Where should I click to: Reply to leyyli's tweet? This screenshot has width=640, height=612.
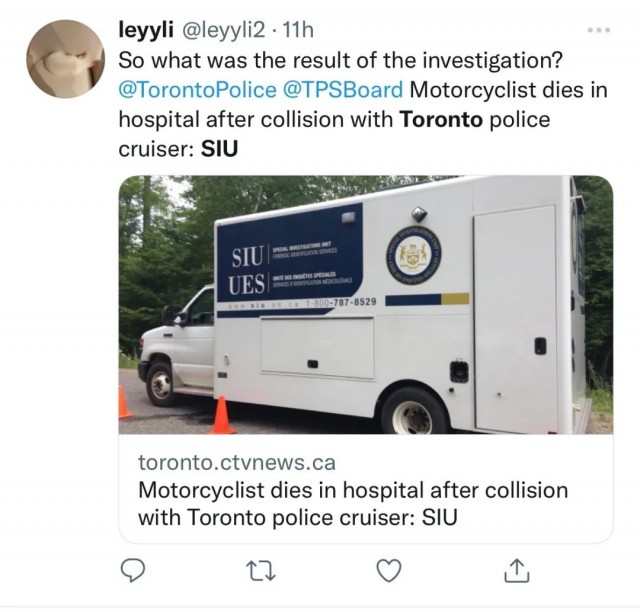(x=132, y=569)
